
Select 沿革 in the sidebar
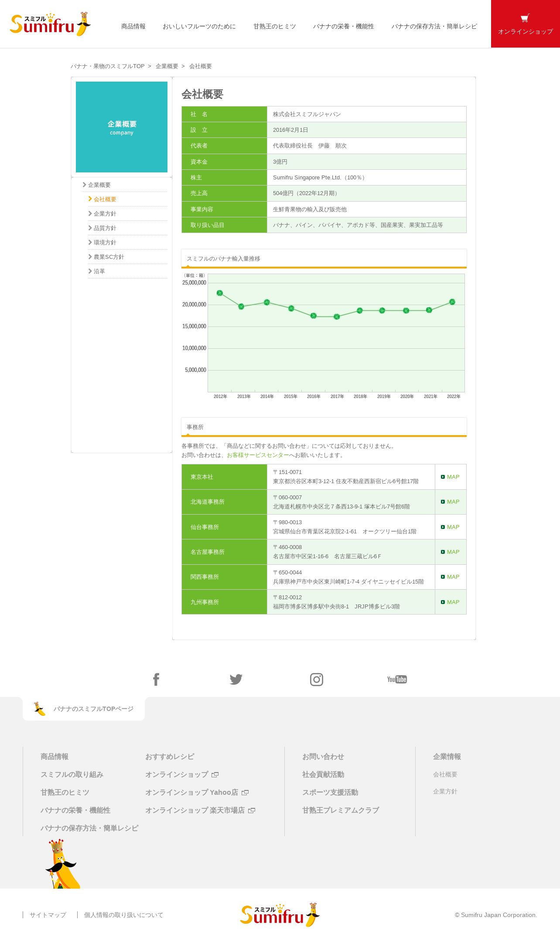point(99,271)
